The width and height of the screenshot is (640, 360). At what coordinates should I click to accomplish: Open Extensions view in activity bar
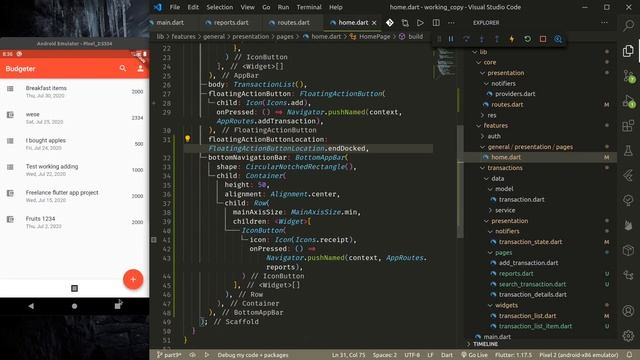point(629,126)
